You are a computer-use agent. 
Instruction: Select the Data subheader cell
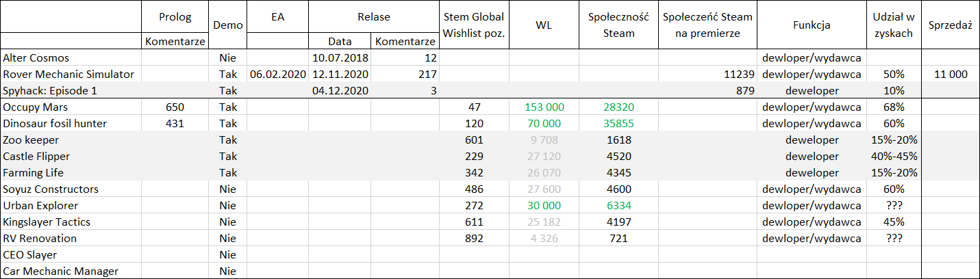340,42
